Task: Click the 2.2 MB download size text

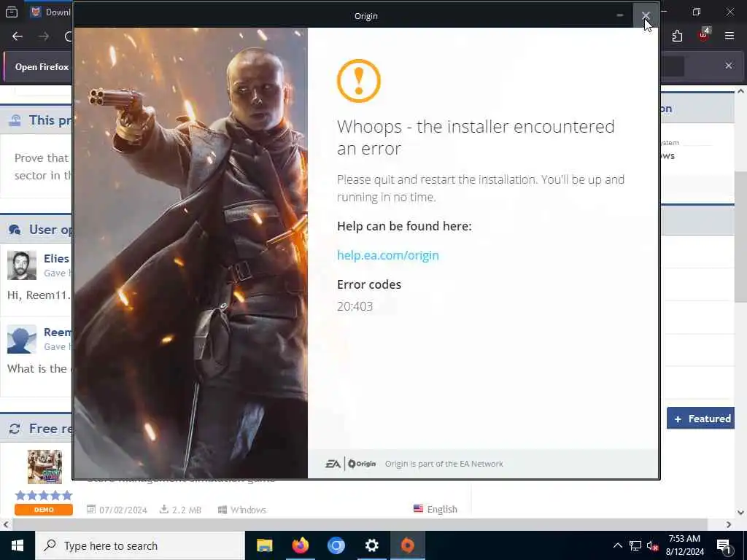Action: point(186,510)
